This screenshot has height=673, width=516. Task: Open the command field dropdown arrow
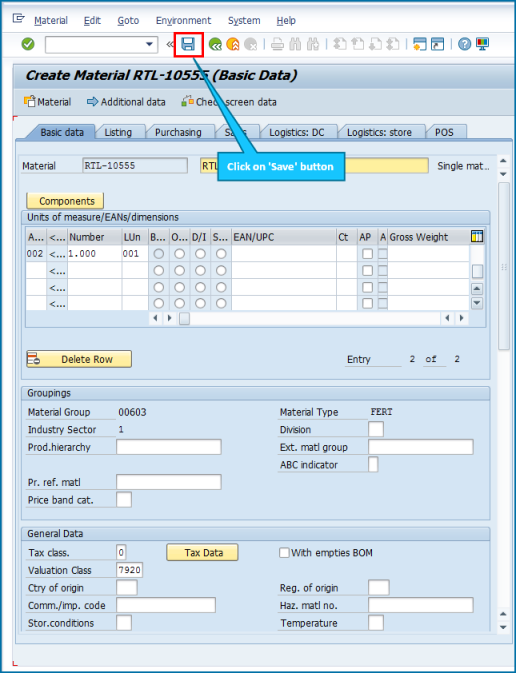click(x=149, y=44)
